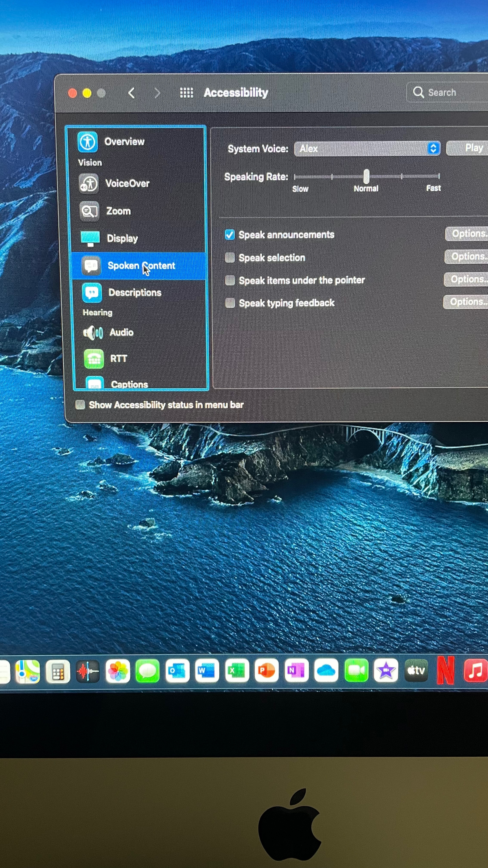Open VoiceOver settings in sidebar
The image size is (488, 868).
click(x=127, y=184)
